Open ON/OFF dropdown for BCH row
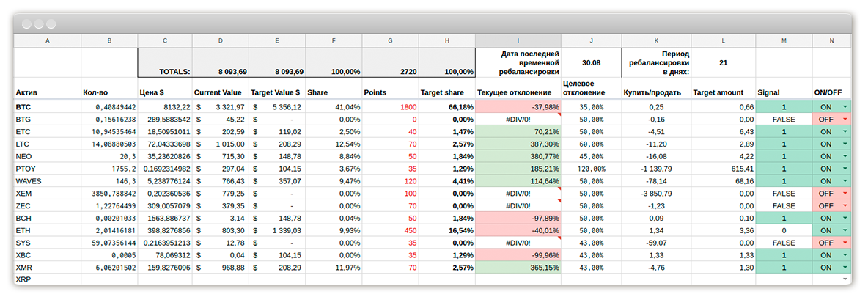This screenshot has height=297, width=868. click(x=845, y=218)
